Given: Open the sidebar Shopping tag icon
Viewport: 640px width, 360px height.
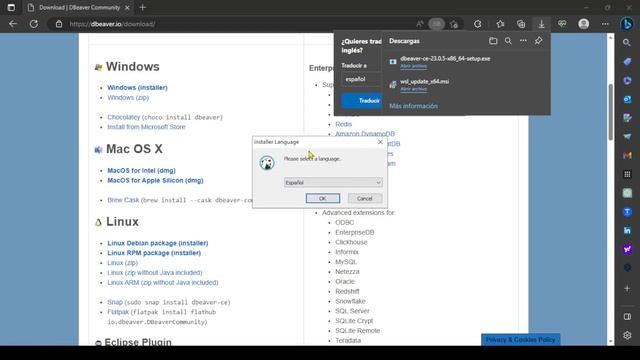Looking at the screenshot, I should pos(627,61).
